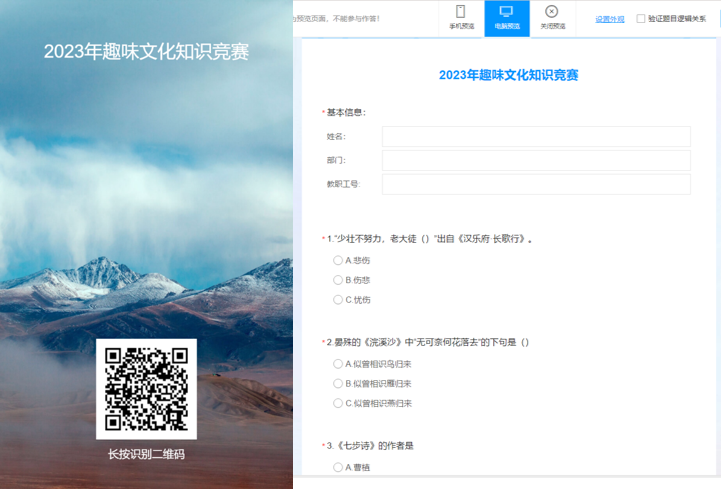The image size is (721, 489).
Task: Enable 验证题目逻辑关系 checkbox
Action: coord(641,18)
